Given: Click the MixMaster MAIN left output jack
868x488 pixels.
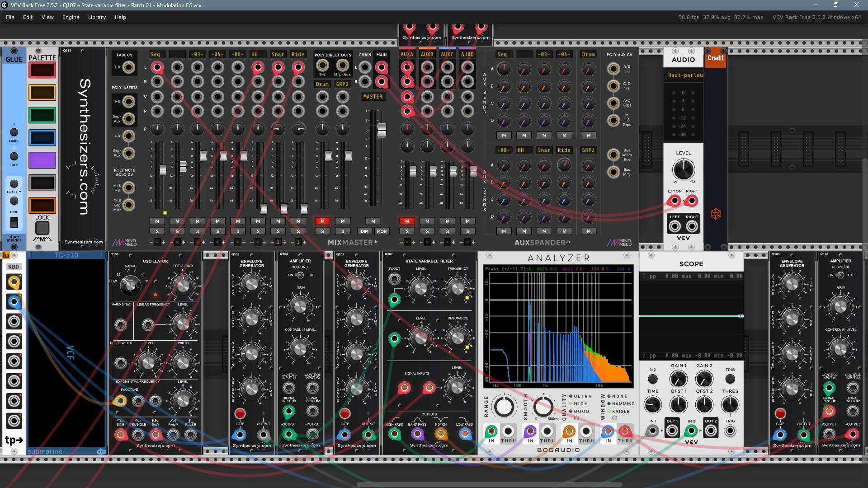Looking at the screenshot, I should click(x=382, y=67).
